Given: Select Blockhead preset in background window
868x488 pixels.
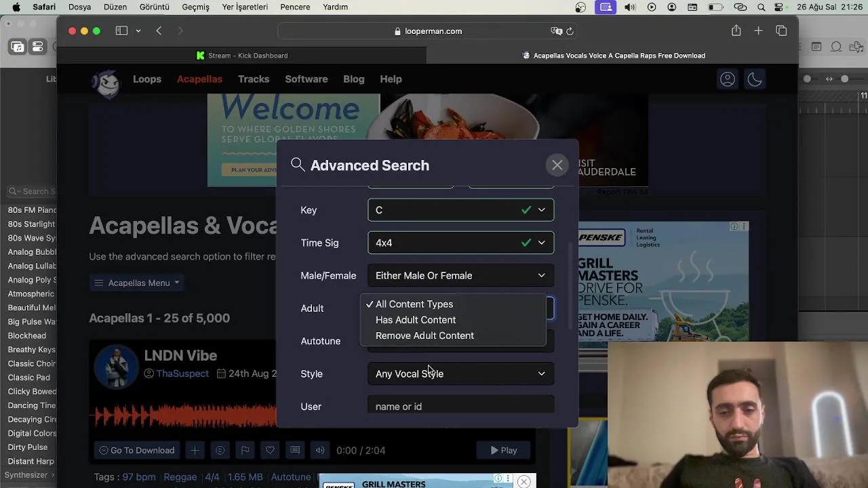Looking at the screenshot, I should [27, 336].
